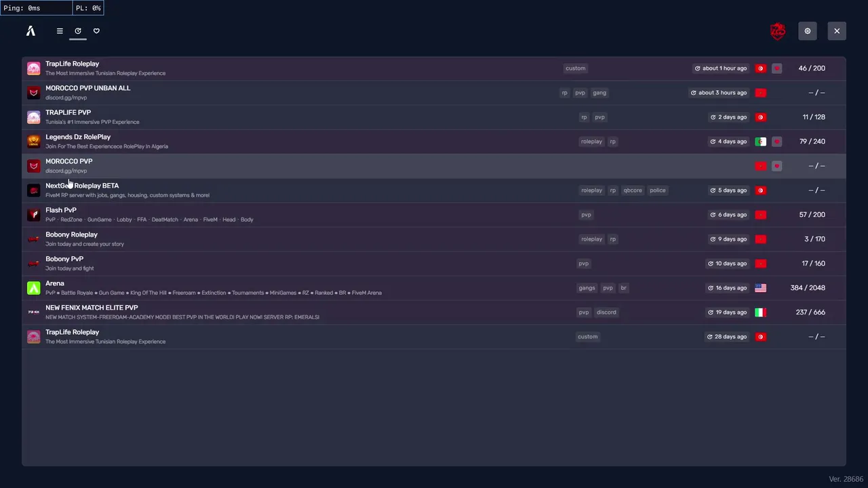Click Tunisia flag on NextGen Roleplay row
Image resolution: width=868 pixels, height=488 pixels.
coord(761,190)
